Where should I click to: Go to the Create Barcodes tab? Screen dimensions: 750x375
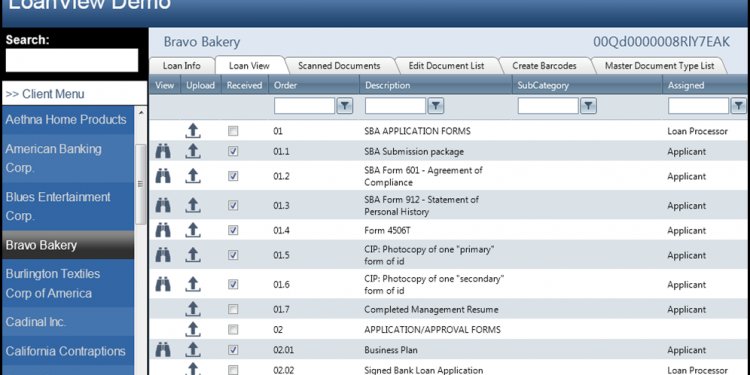pos(544,66)
